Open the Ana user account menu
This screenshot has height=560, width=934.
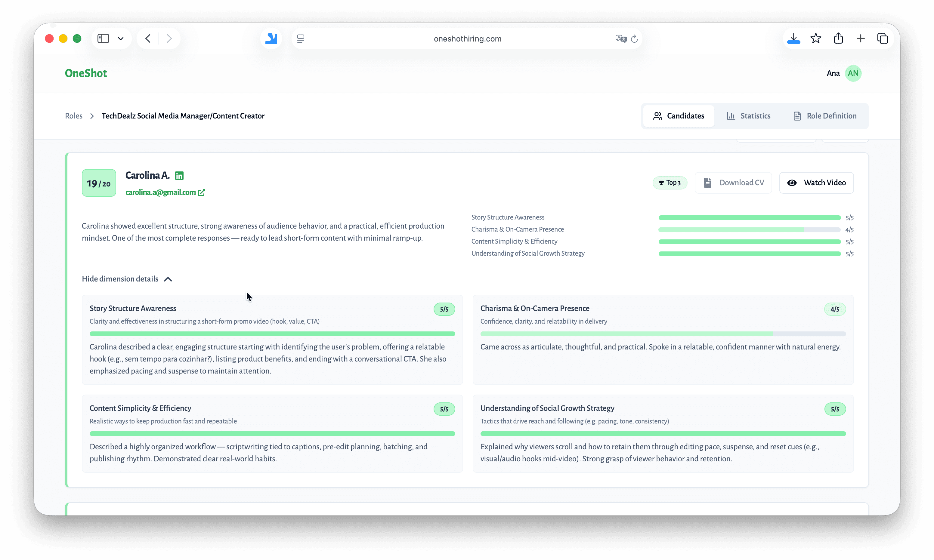pyautogui.click(x=853, y=73)
